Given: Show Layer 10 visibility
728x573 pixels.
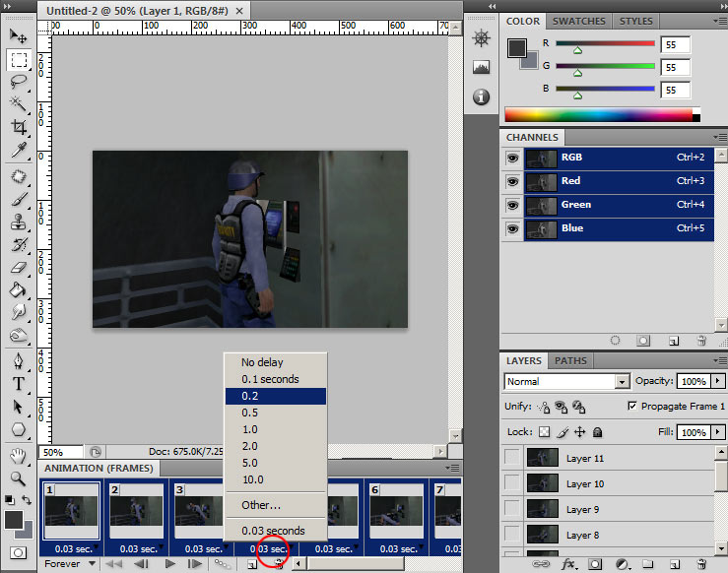Looking at the screenshot, I should tap(512, 483).
